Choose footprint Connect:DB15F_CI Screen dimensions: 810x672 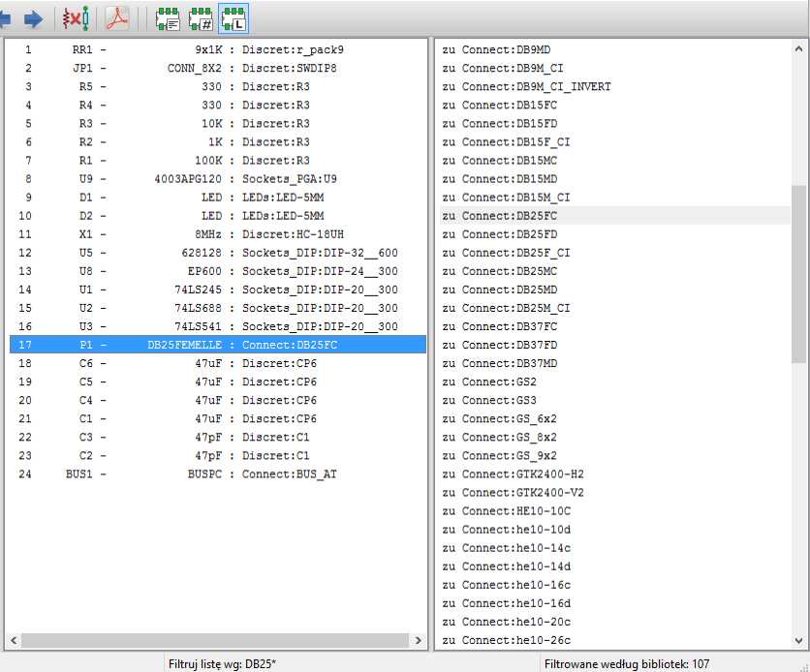[614, 142]
